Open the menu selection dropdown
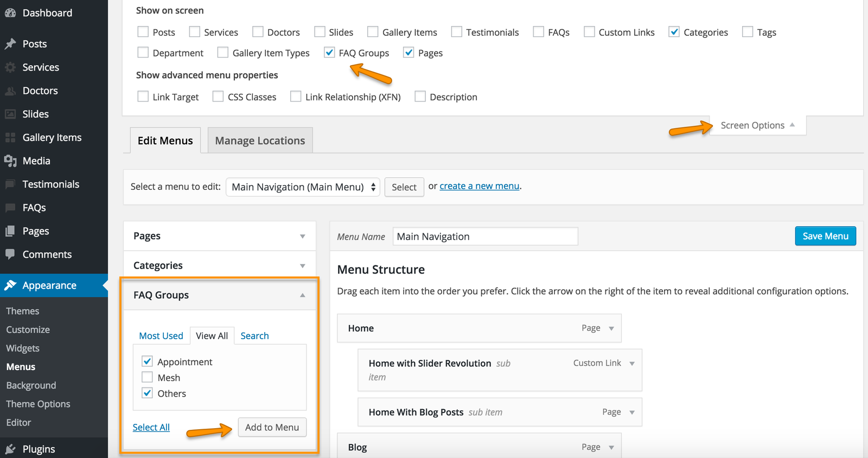 (x=303, y=187)
